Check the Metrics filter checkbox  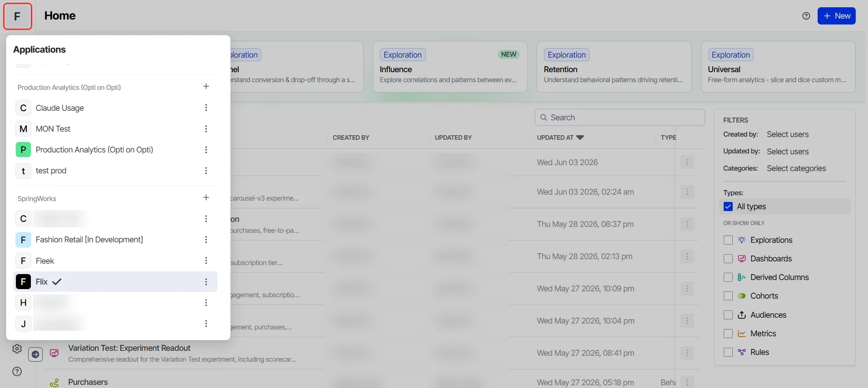tap(728, 334)
